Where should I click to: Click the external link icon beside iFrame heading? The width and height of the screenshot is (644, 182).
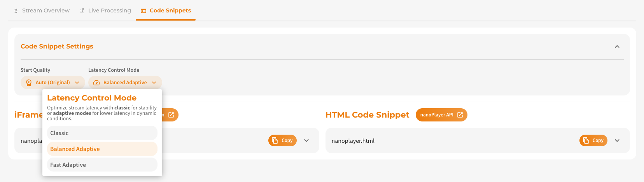(171, 115)
